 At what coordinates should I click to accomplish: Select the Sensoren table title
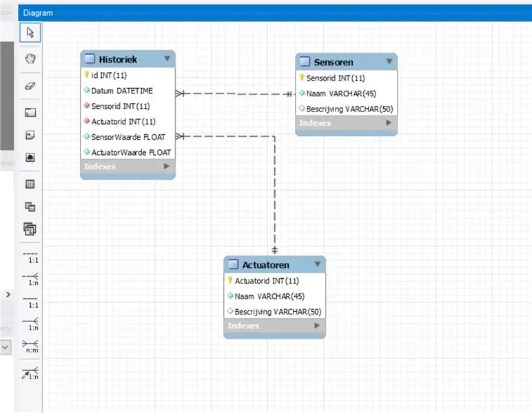(x=333, y=63)
